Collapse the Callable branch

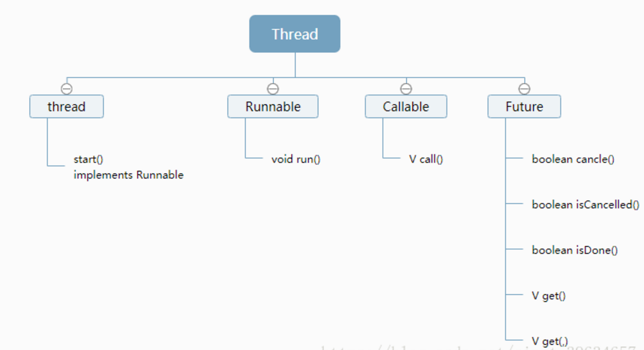406,89
